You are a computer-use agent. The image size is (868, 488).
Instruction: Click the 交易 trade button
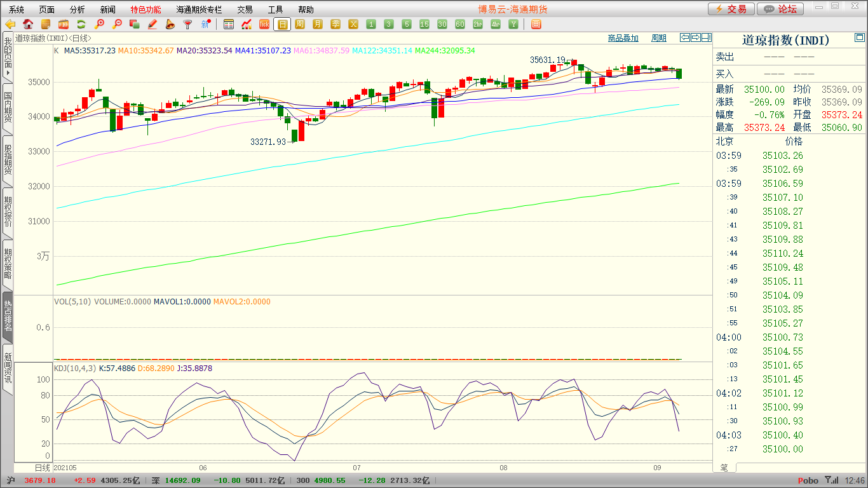[731, 9]
